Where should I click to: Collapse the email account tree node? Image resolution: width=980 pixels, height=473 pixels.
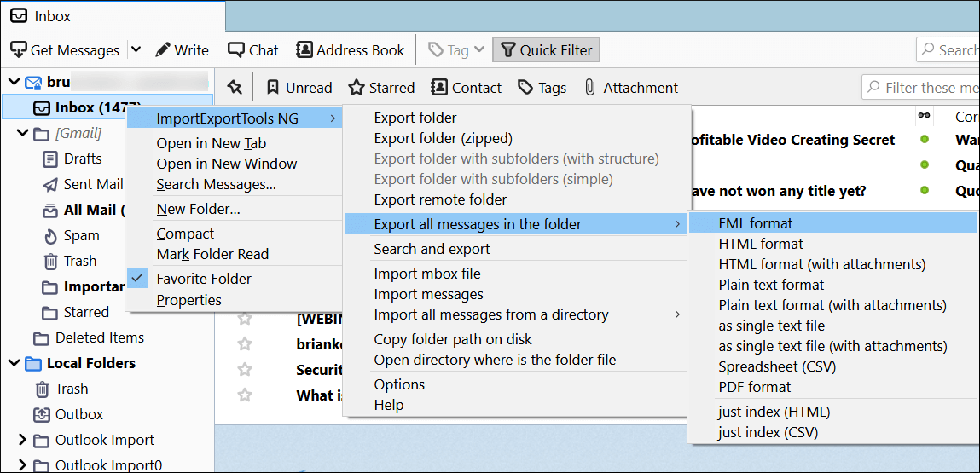click(13, 82)
